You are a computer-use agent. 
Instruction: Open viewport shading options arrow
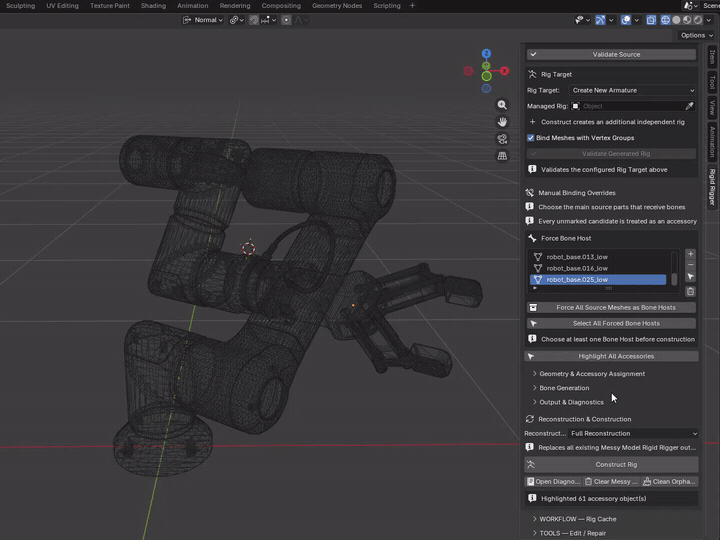(x=709, y=20)
